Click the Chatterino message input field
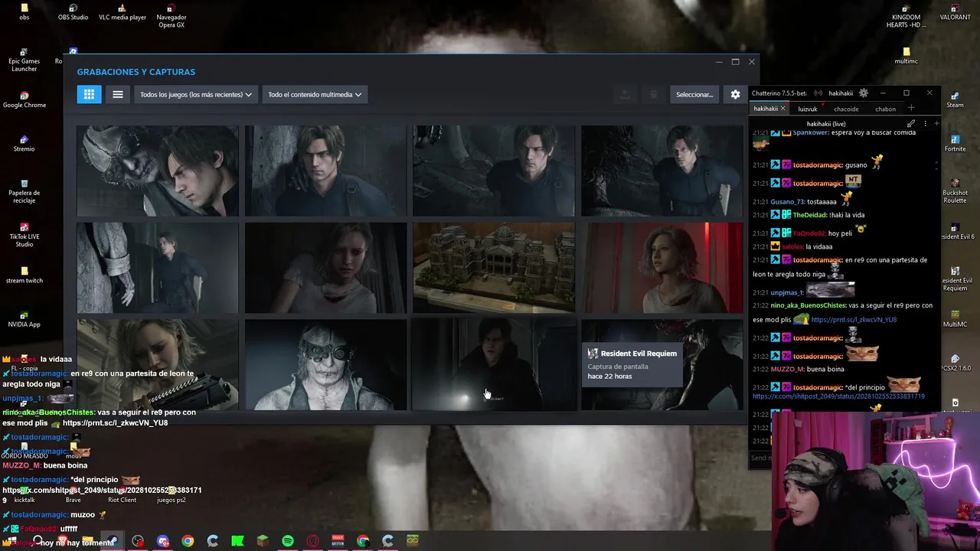 pyautogui.click(x=760, y=458)
